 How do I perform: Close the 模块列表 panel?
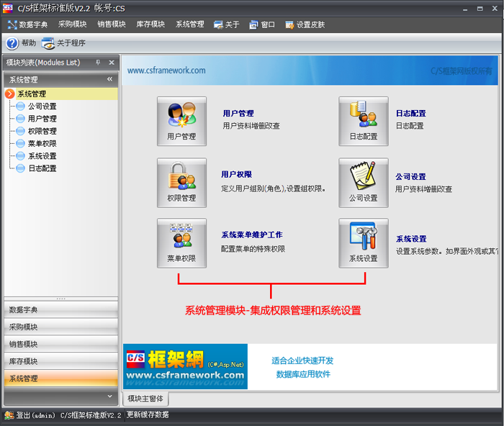(x=110, y=63)
